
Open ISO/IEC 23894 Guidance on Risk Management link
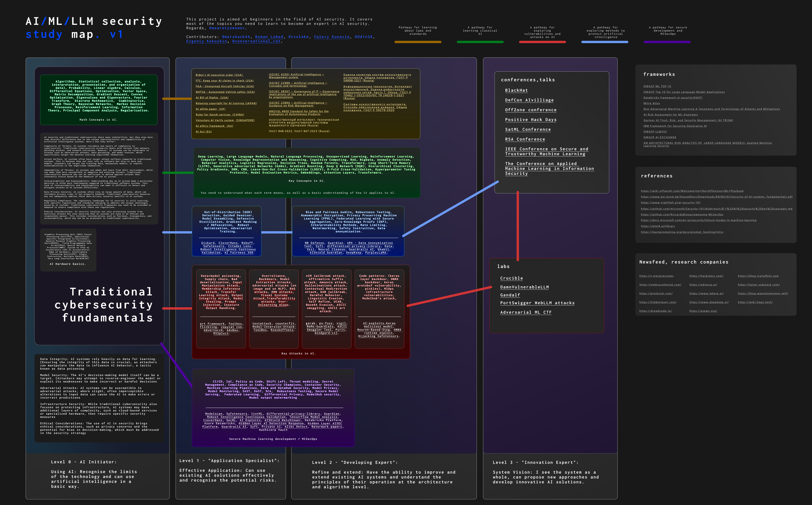(298, 104)
